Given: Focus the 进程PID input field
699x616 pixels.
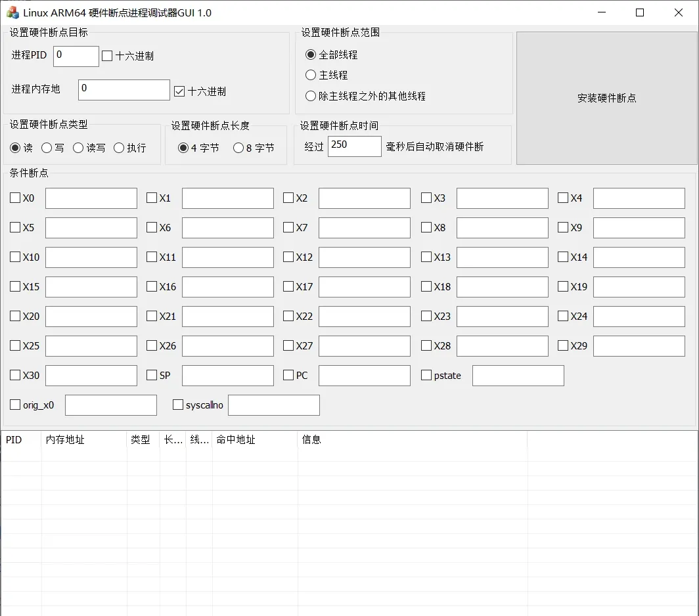Looking at the screenshot, I should click(x=76, y=56).
